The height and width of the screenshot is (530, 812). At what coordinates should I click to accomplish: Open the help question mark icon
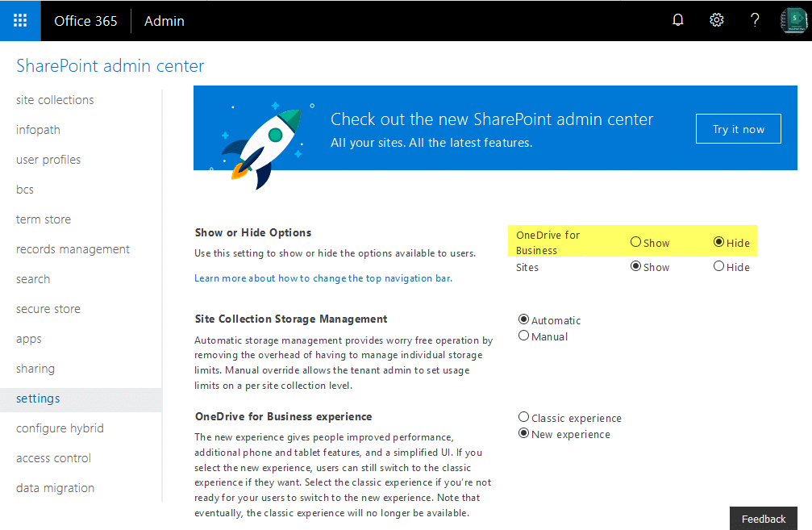tap(755, 20)
